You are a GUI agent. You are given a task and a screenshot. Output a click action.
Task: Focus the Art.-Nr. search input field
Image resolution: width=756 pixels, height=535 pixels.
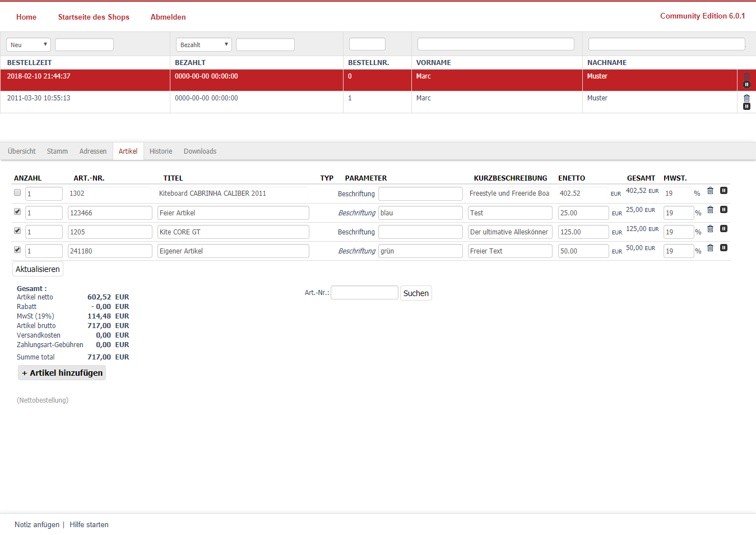(364, 293)
